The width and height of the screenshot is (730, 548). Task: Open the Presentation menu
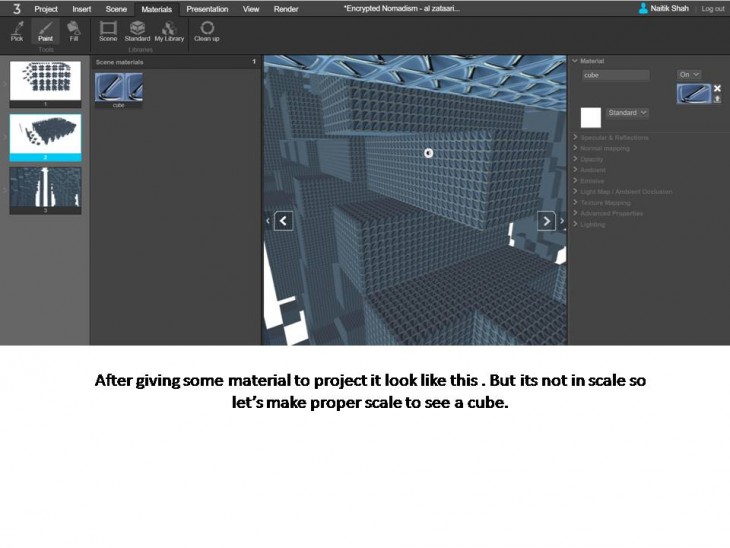pyautogui.click(x=207, y=8)
